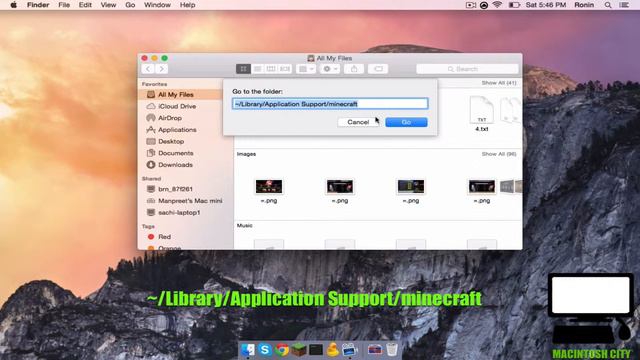The height and width of the screenshot is (360, 640).
Task: Open the Edit menu
Action: point(85,5)
